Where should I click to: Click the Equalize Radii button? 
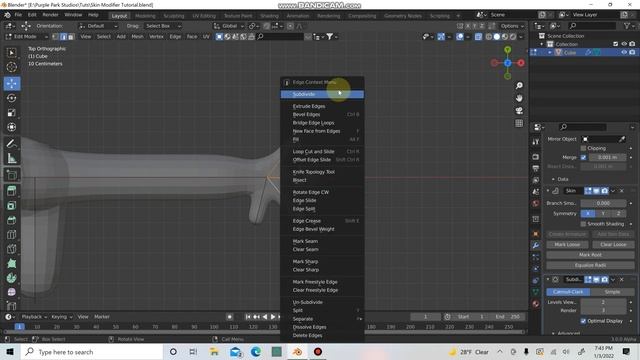click(x=590, y=265)
